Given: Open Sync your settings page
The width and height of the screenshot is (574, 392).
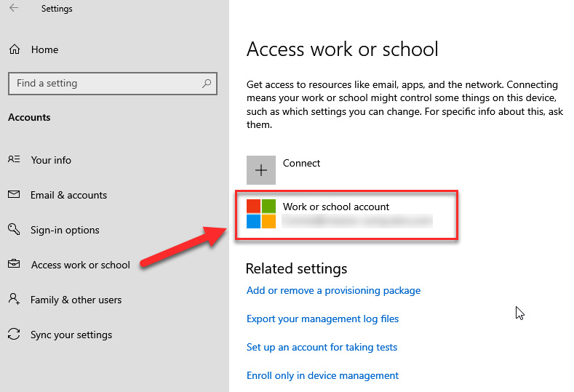Looking at the screenshot, I should click(71, 335).
